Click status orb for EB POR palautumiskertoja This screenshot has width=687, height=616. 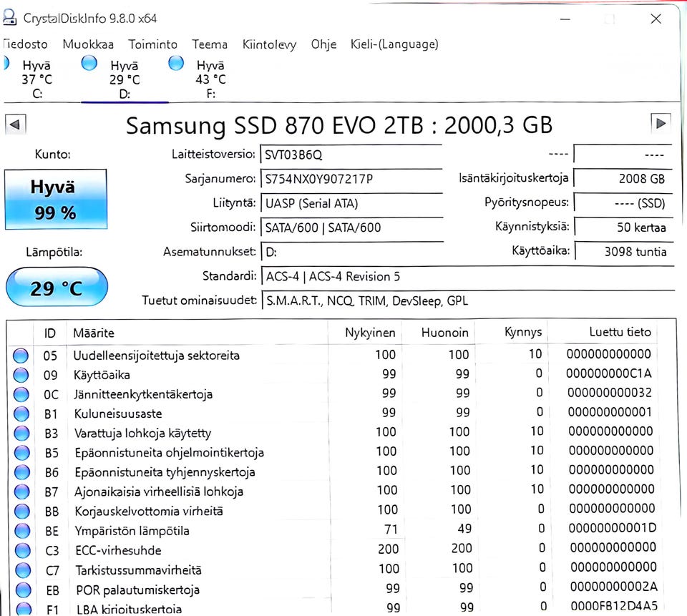click(23, 590)
